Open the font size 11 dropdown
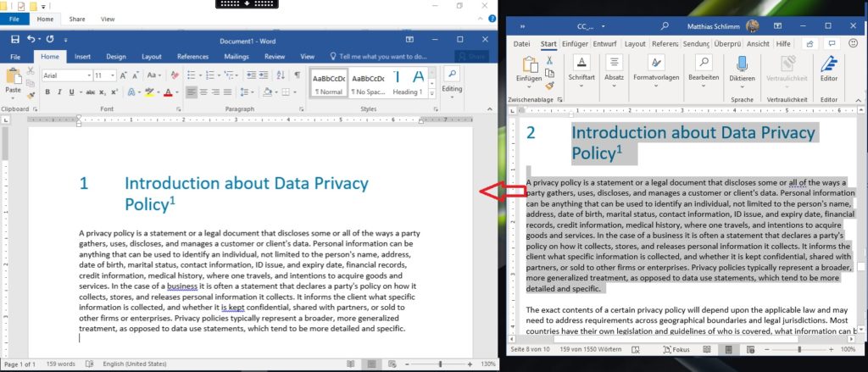 coord(114,75)
